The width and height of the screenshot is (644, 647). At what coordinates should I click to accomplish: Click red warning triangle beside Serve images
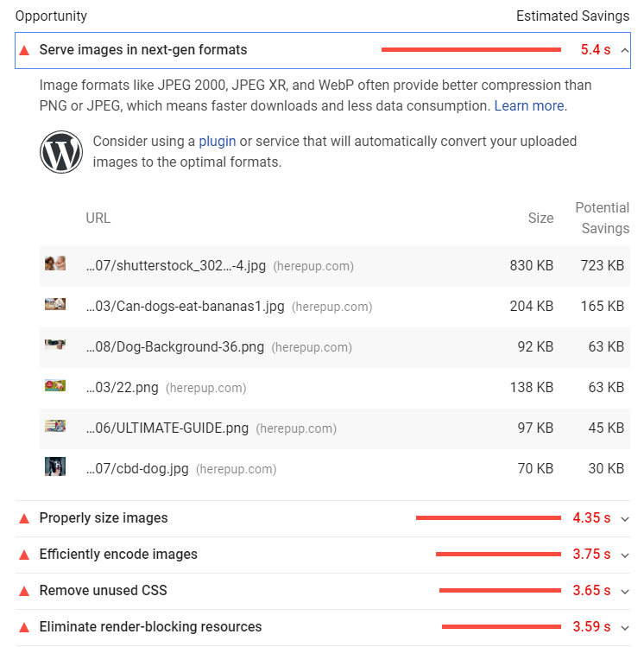click(24, 50)
